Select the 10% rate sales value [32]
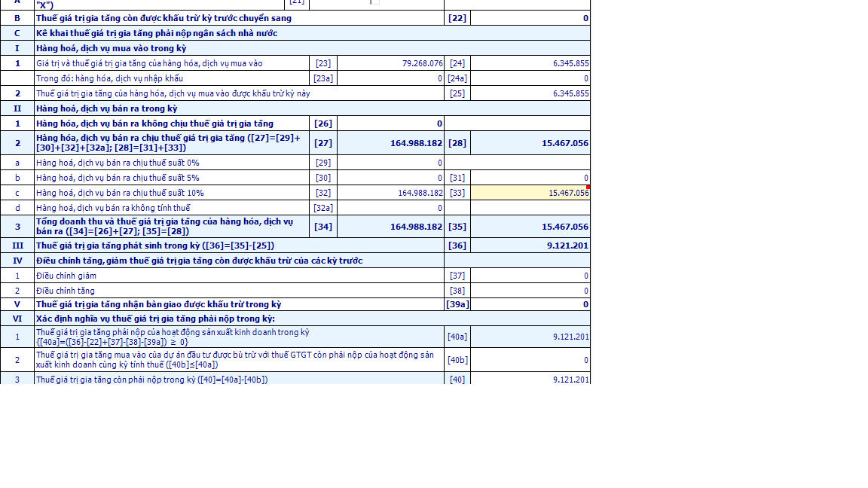868x488 pixels. coord(390,193)
